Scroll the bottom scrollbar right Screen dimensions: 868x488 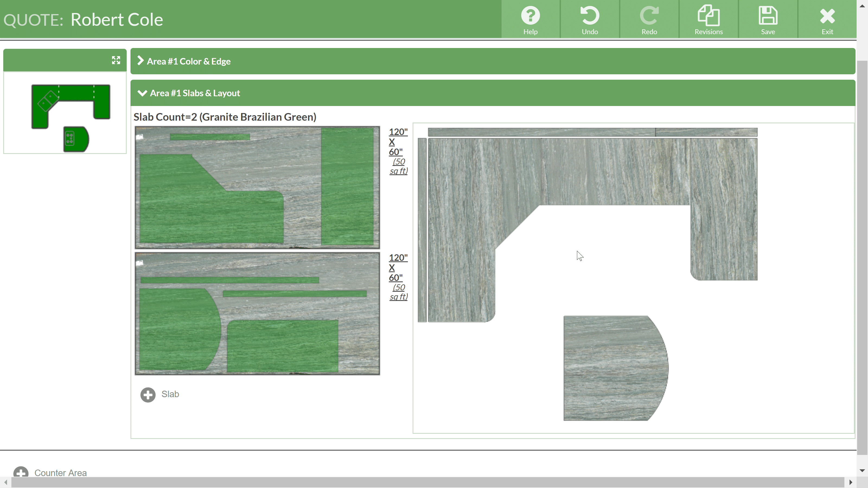[x=851, y=483]
